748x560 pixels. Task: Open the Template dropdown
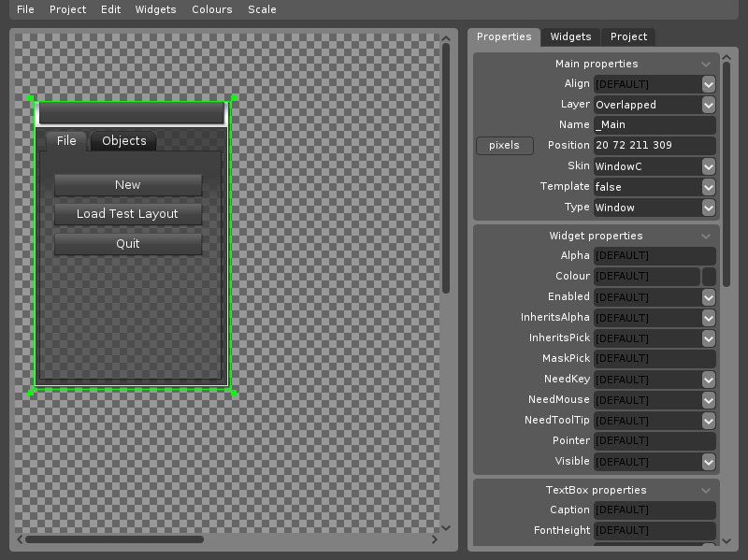709,187
